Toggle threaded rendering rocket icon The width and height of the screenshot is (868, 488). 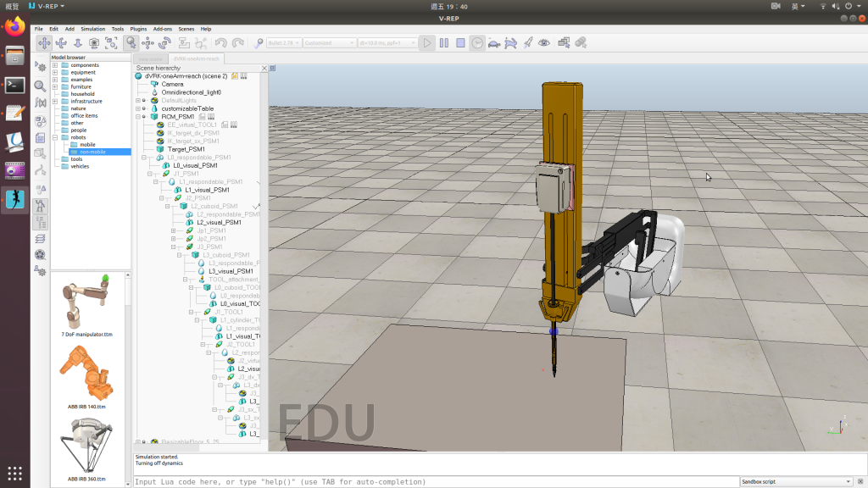(x=527, y=42)
